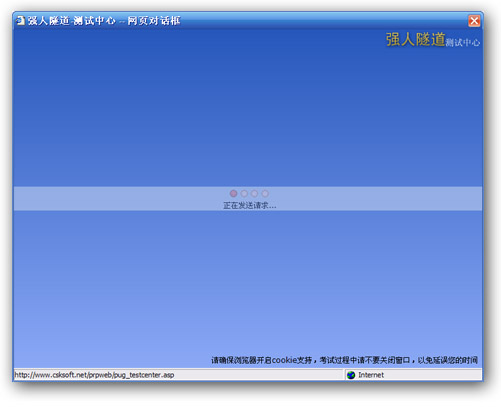The height and width of the screenshot is (407, 501).
Task: Click the 正在发送请求... loading message
Action: (x=249, y=205)
